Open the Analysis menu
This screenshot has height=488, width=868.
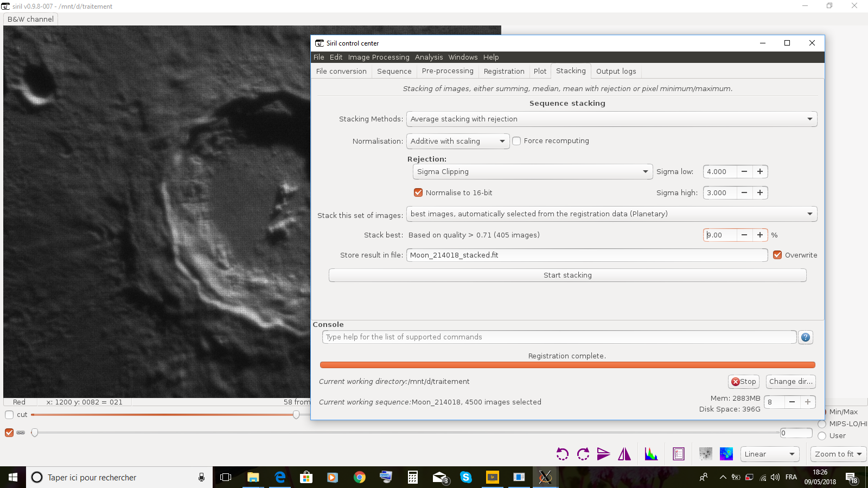(429, 57)
